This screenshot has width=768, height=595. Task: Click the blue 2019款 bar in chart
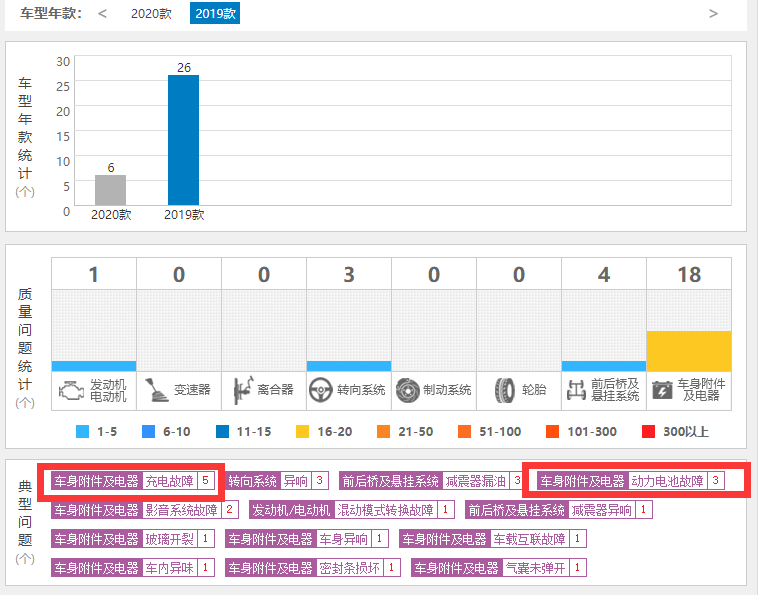(183, 140)
